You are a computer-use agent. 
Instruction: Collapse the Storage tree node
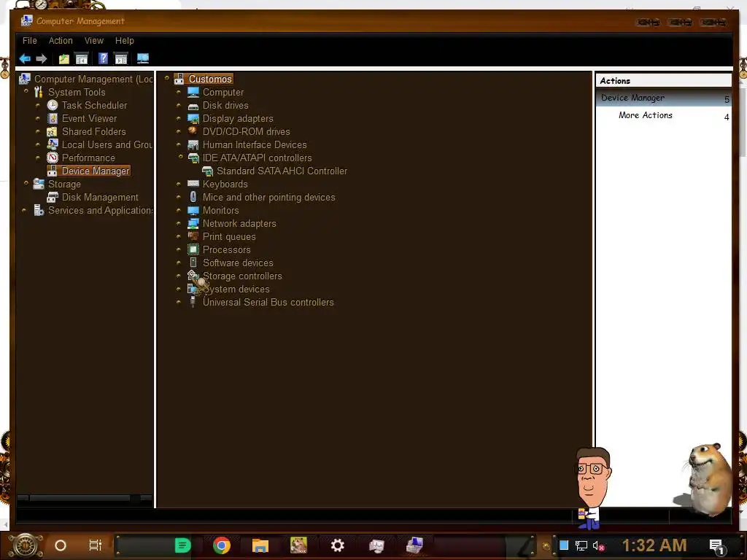(26, 183)
